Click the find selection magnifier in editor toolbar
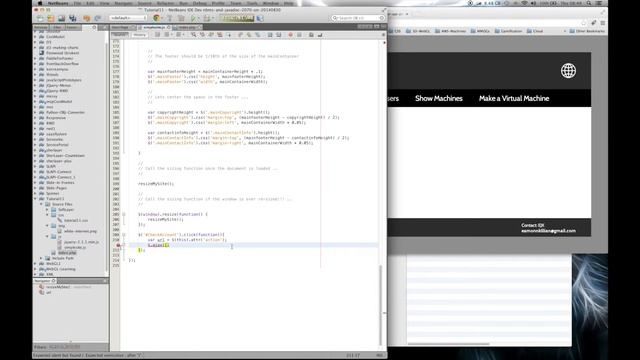Viewport: 640px width, 360px height. [x=193, y=35]
